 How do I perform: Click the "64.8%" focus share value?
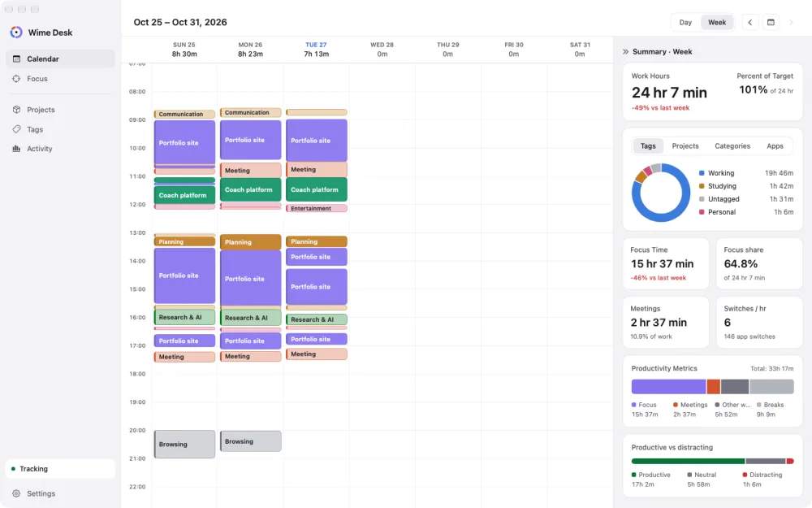741,264
